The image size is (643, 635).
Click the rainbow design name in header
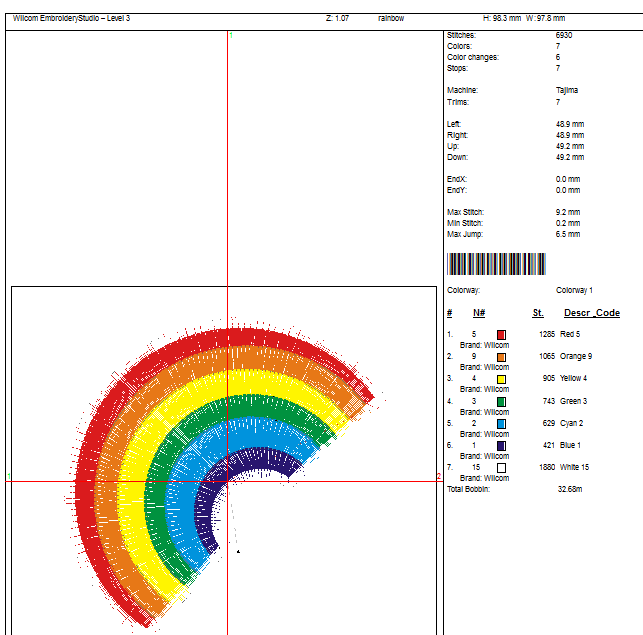[x=391, y=18]
